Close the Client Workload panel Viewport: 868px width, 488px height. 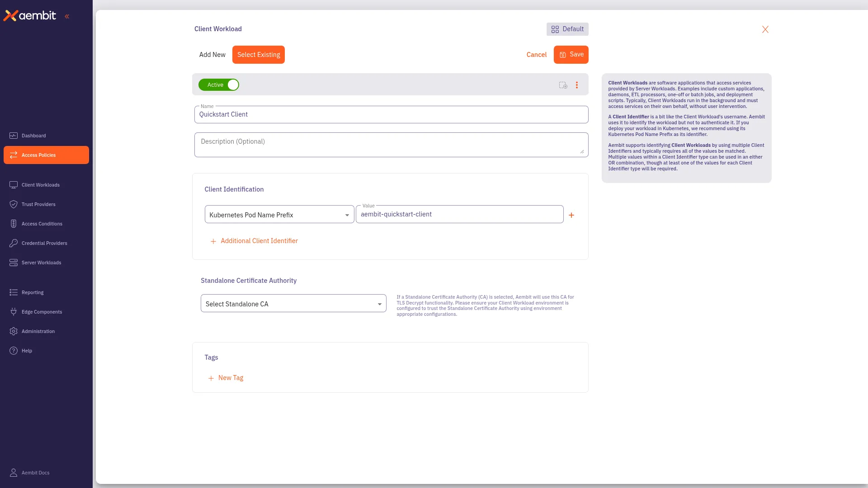tap(765, 29)
